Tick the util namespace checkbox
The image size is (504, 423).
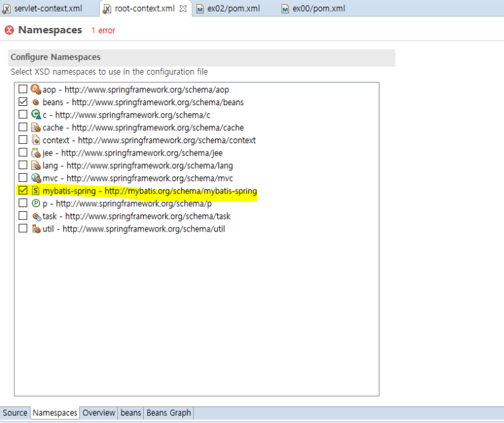point(23,229)
